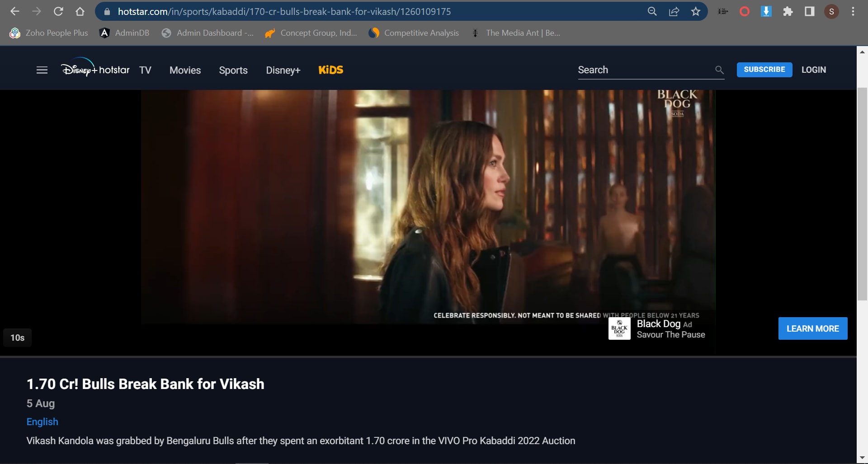The height and width of the screenshot is (464, 868).
Task: Open the zoom magnifier in address bar
Action: click(652, 11)
